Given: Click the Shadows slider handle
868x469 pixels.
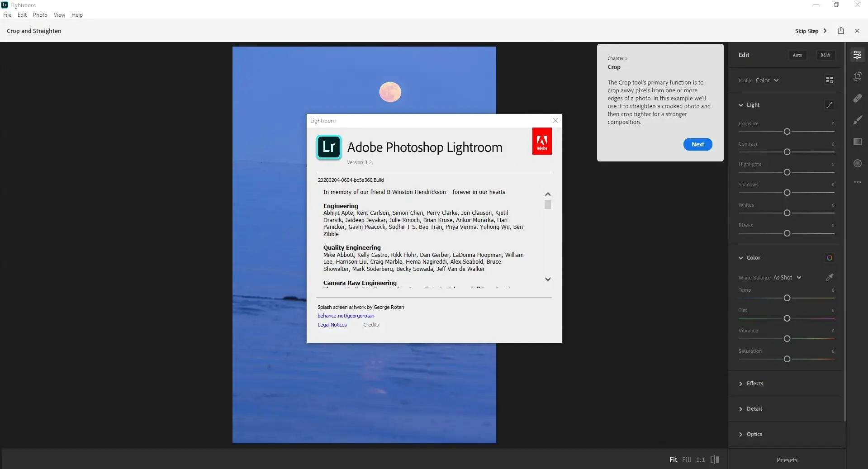Looking at the screenshot, I should coord(787,193).
